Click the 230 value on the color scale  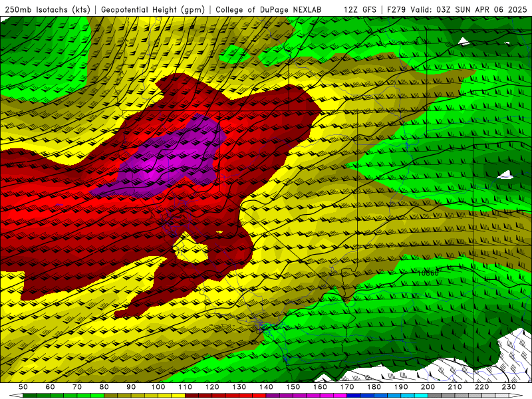(509, 387)
